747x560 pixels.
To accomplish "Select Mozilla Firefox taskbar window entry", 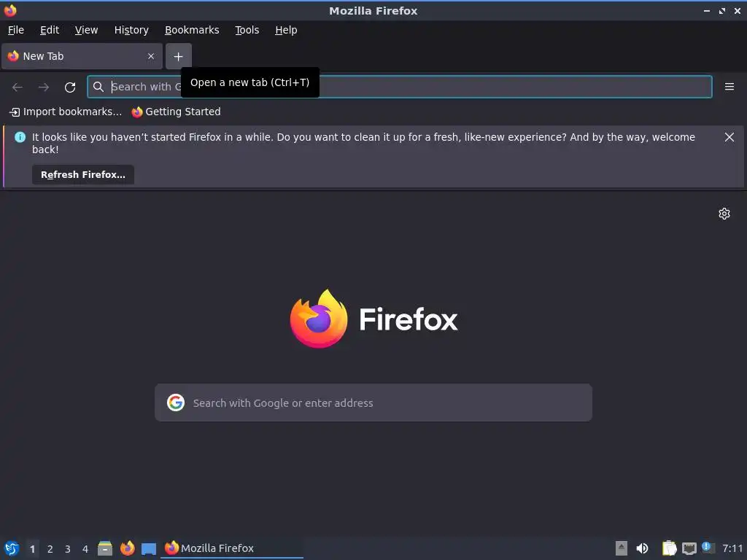I will point(231,548).
